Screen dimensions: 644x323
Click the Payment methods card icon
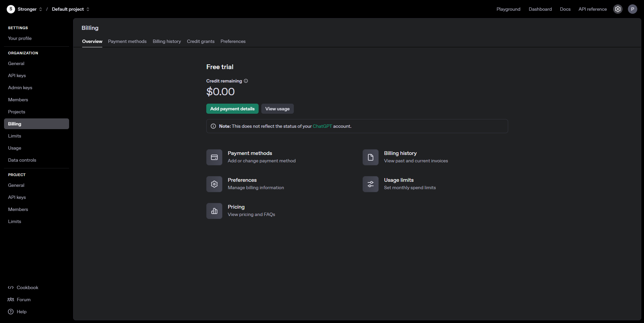click(214, 157)
